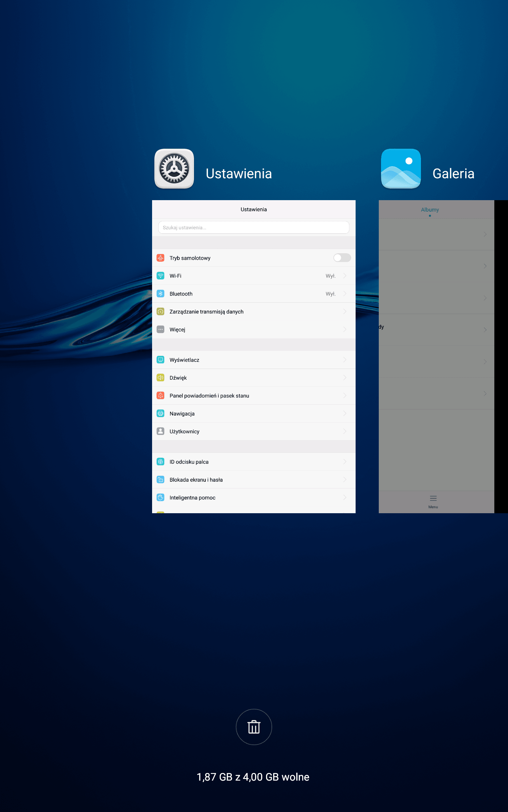Click the 1,87 GB z 4,00 GB wolne text
This screenshot has width=508, height=812.
point(253,777)
